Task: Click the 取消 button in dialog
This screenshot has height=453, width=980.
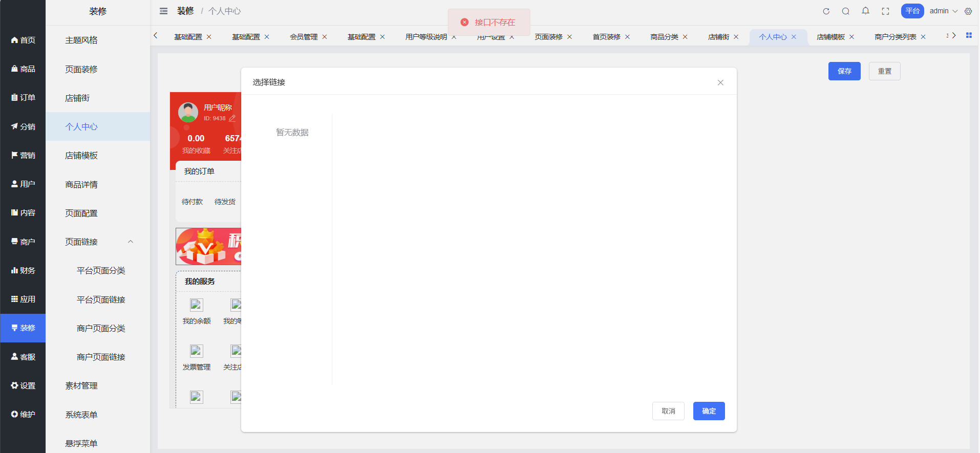Action: coord(668,411)
